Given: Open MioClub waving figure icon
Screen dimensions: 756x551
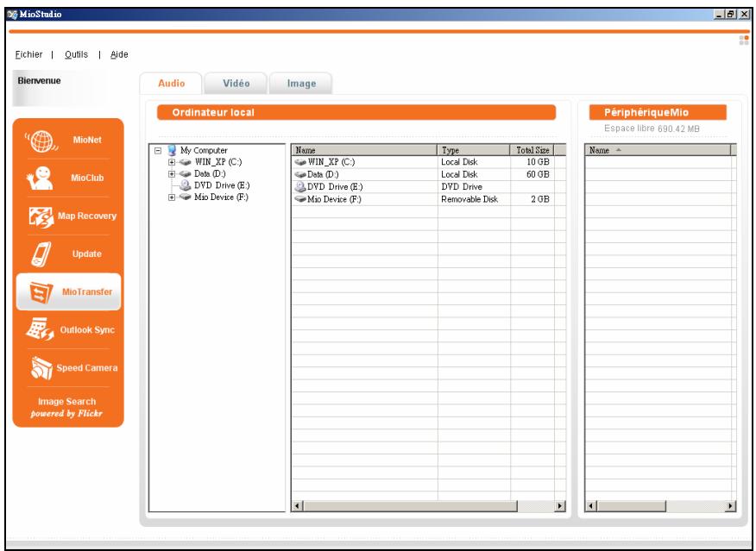Looking at the screenshot, I should 40,178.
